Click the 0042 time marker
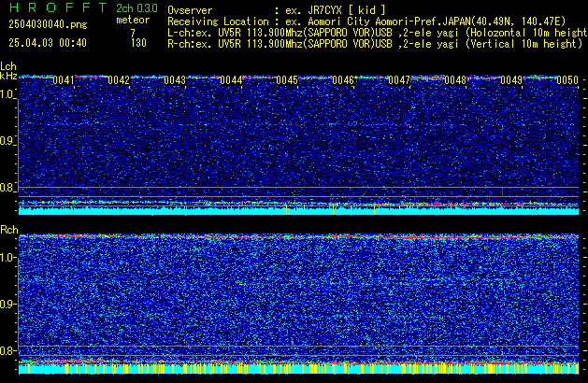 tap(119, 80)
